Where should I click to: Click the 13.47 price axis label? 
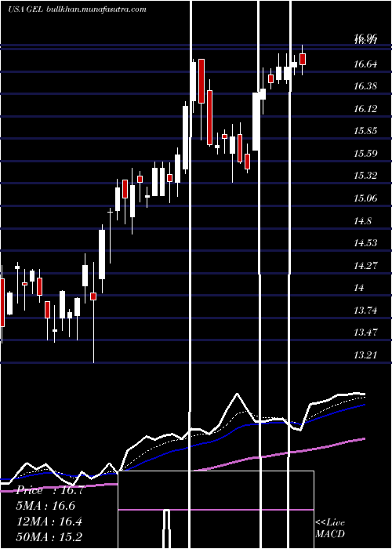(365, 333)
